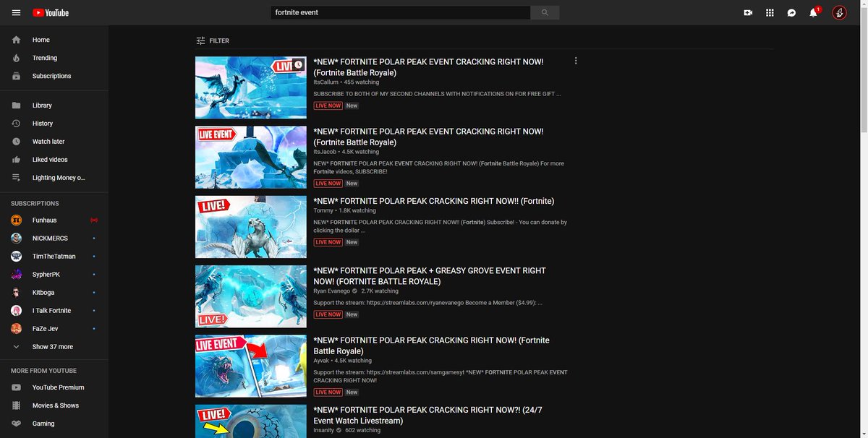This screenshot has width=868, height=438.
Task: Open the Ayvak channel link
Action: [321, 360]
